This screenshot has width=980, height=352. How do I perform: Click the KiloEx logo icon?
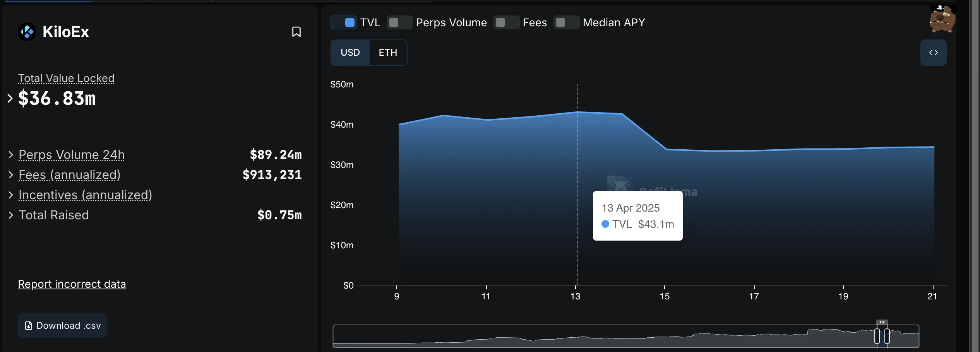pyautogui.click(x=27, y=32)
